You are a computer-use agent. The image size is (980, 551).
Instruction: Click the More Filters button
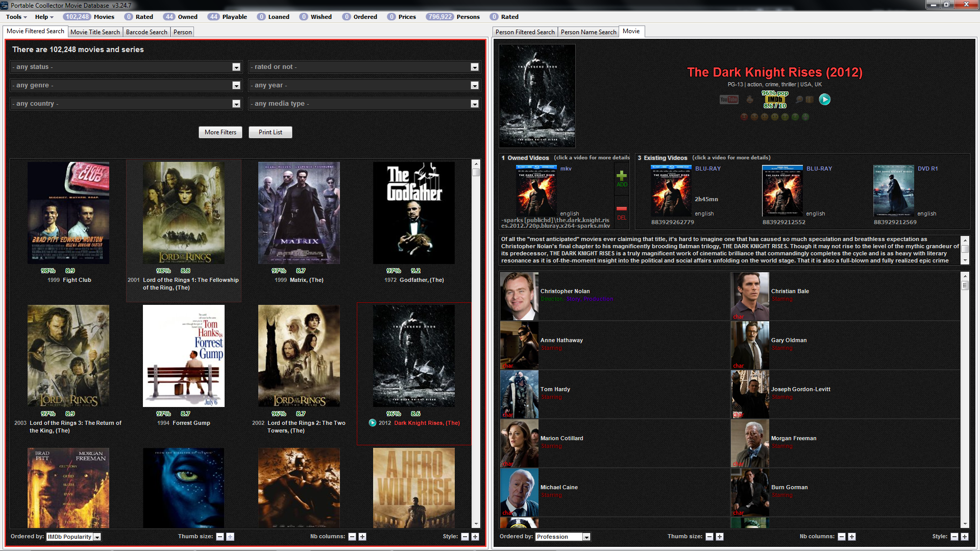[220, 132]
